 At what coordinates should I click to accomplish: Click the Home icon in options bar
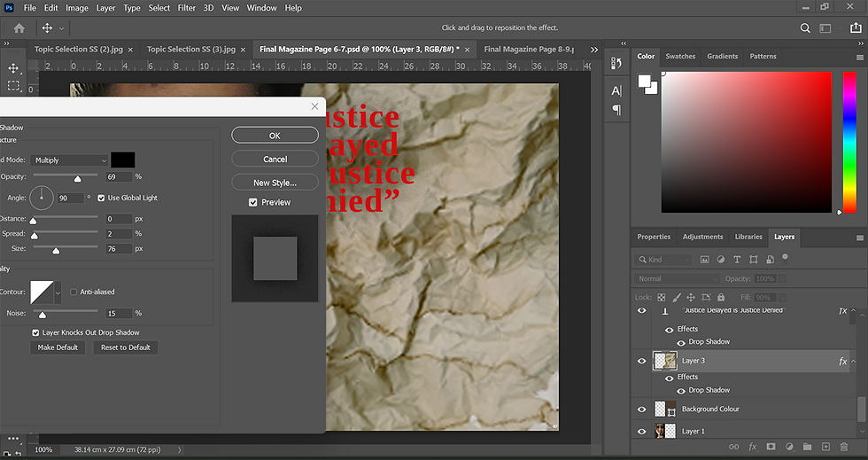pos(19,28)
